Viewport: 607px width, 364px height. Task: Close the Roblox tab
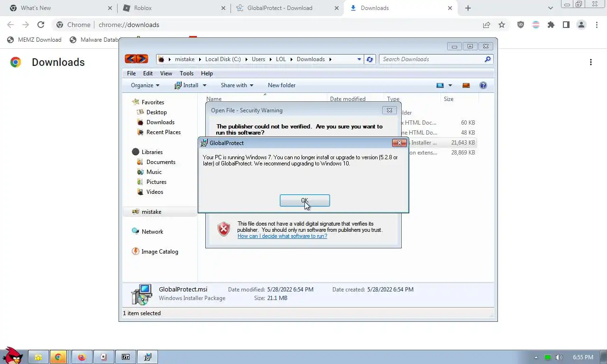coord(224,8)
